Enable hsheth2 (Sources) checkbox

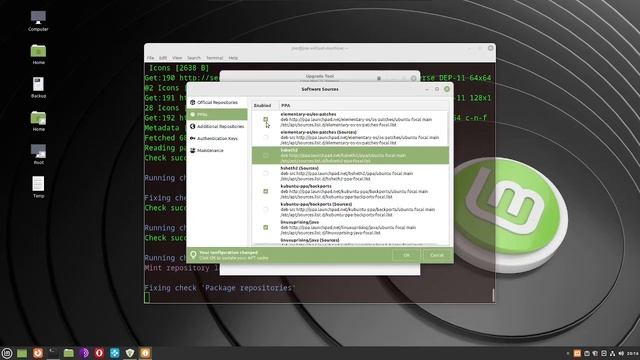(266, 173)
